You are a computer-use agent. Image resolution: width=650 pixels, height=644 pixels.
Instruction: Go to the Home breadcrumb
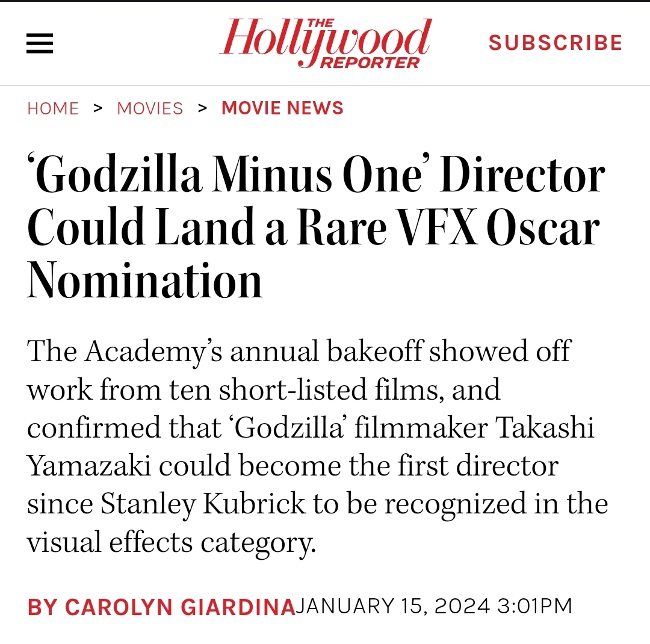[53, 108]
